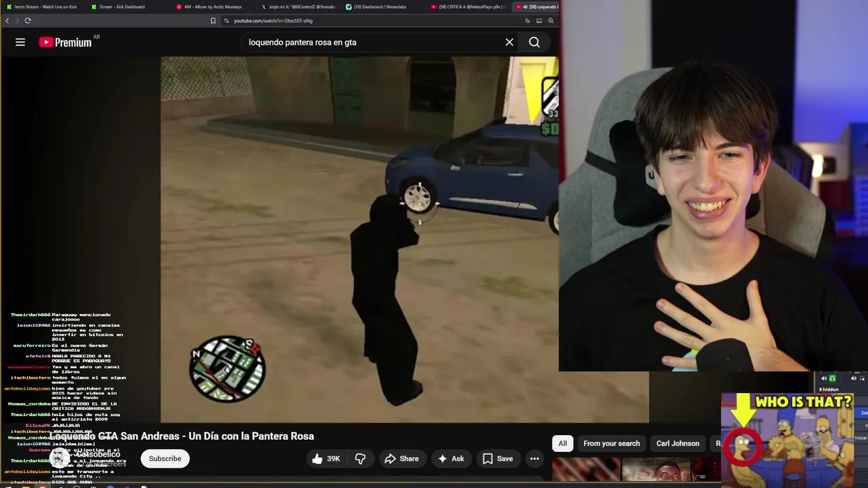
Task: Go to YouTube Premium home logo
Action: click(x=66, y=42)
